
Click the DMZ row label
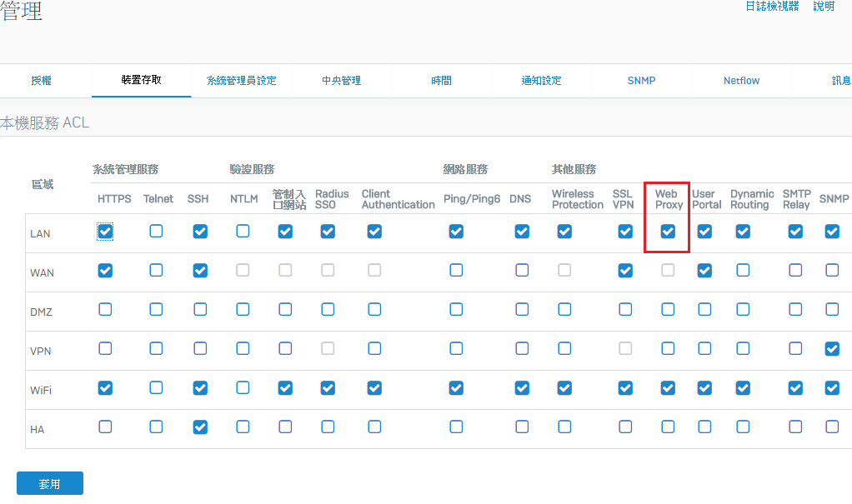[x=41, y=312]
